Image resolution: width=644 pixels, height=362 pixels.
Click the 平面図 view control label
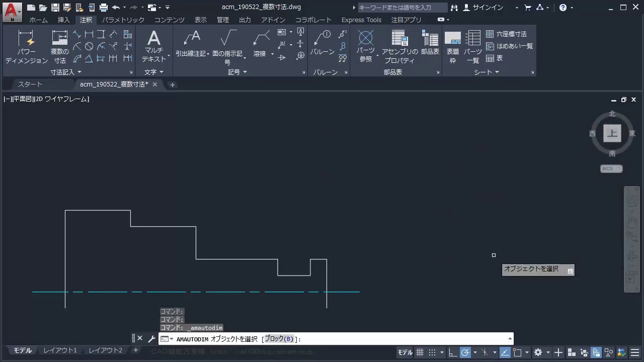23,99
